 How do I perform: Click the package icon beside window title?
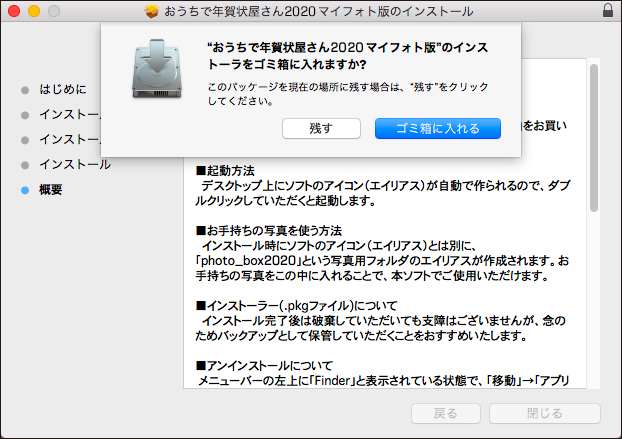(x=152, y=11)
